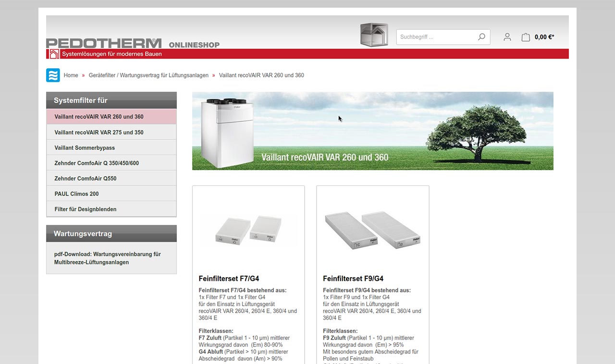Open Filter für Designblenden
Image resolution: width=615 pixels, height=364 pixels.
(x=111, y=209)
